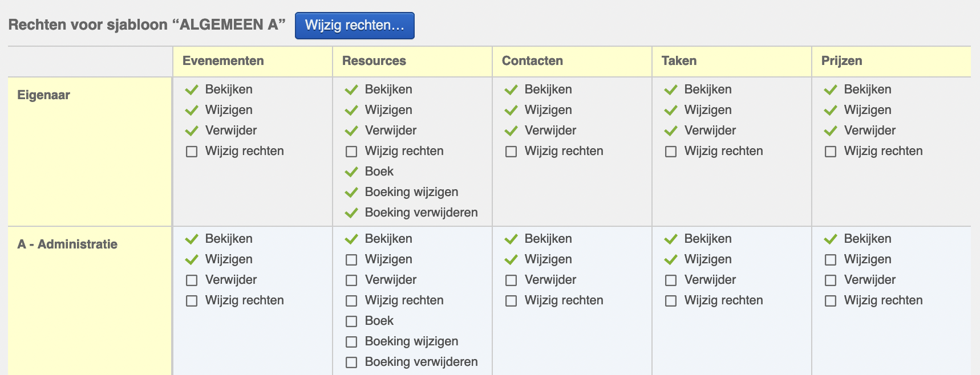
Task: Click checkmark for Administratie Evenementen Wijzigen
Action: pyautogui.click(x=192, y=259)
